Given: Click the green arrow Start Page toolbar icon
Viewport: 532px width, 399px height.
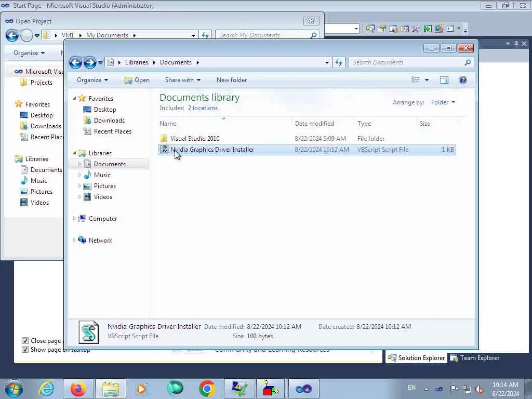Looking at the screenshot, I should (x=428, y=29).
